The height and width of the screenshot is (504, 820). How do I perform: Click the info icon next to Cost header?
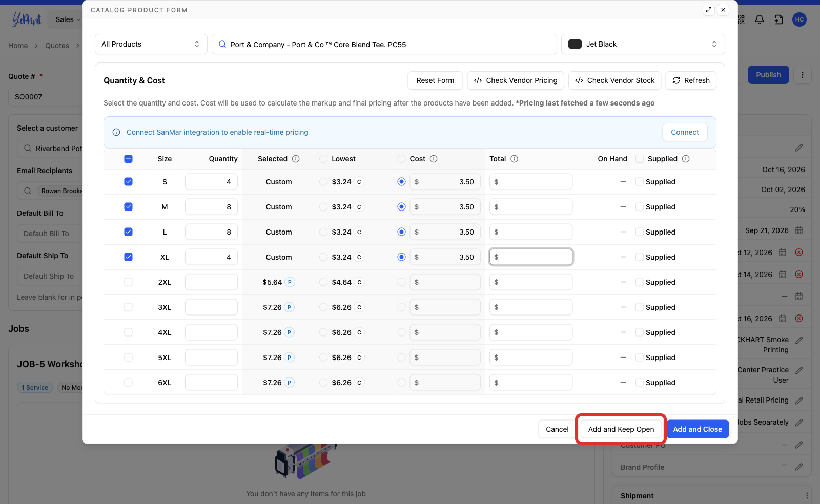[x=434, y=159]
